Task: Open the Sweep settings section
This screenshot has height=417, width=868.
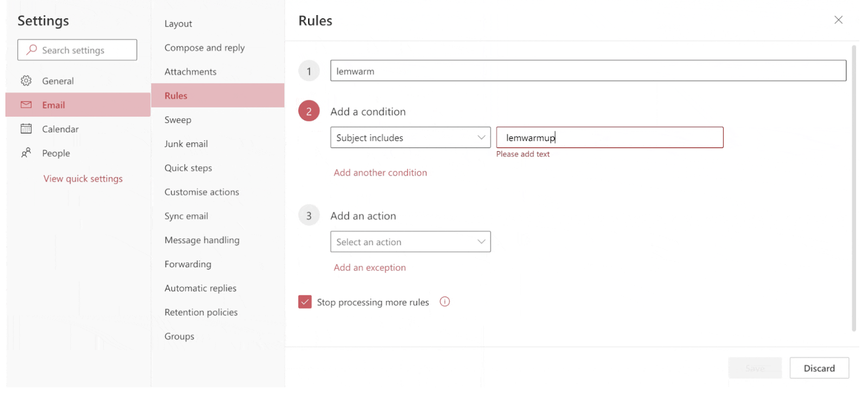Action: (178, 120)
